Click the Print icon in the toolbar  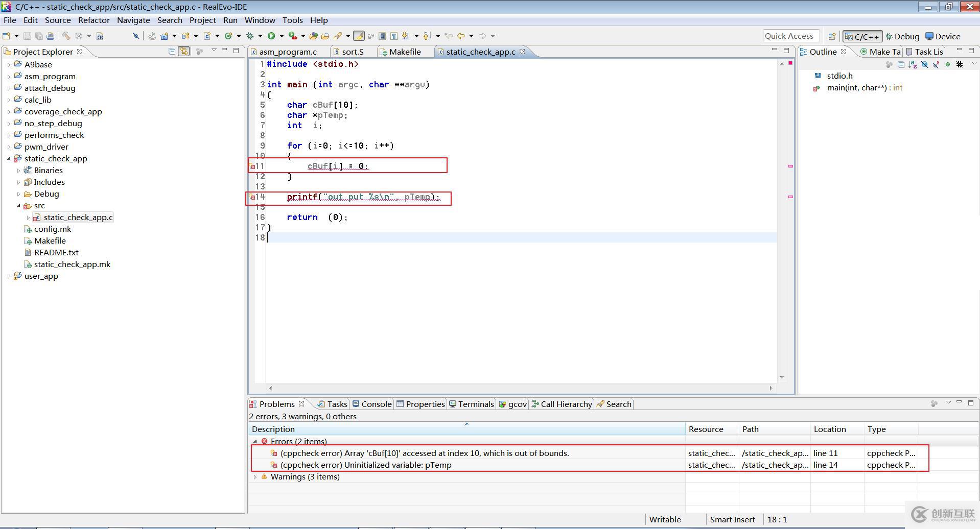pyautogui.click(x=50, y=36)
